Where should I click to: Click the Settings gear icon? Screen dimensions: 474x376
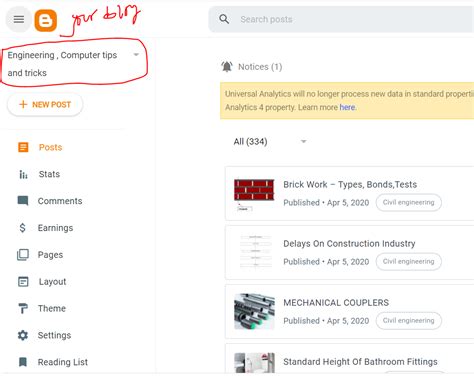[23, 335]
